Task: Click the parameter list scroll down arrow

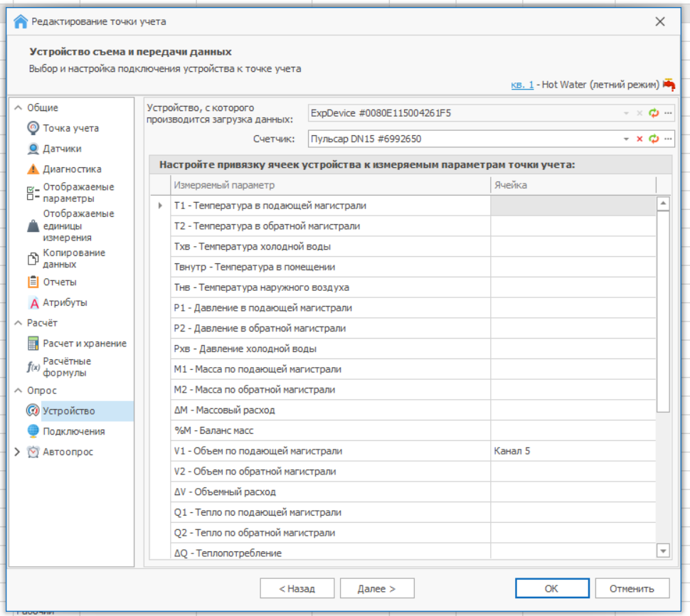Action: (663, 551)
